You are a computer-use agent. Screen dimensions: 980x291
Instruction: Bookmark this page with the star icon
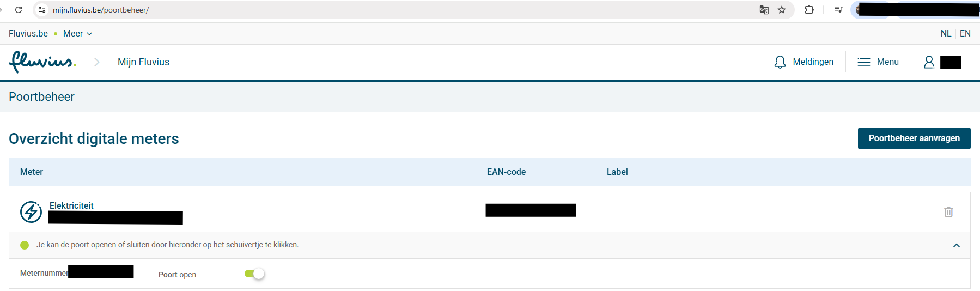(x=782, y=10)
